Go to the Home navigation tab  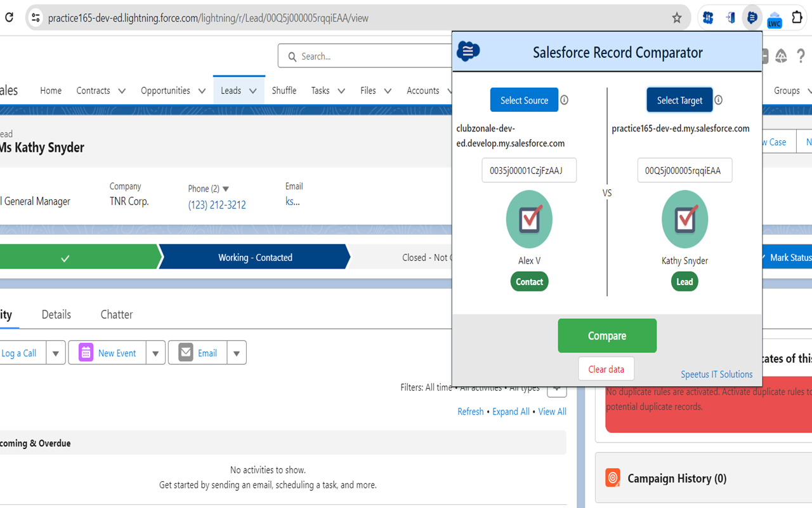tap(51, 91)
